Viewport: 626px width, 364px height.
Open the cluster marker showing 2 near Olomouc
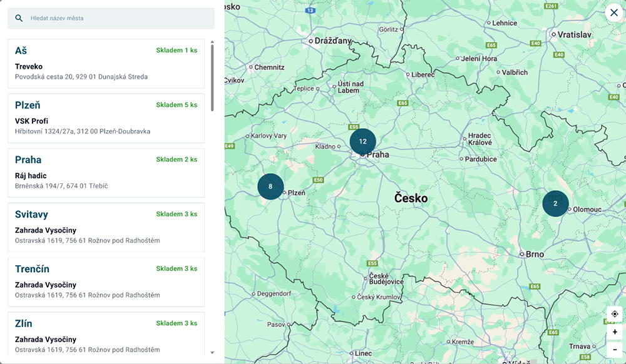click(555, 203)
